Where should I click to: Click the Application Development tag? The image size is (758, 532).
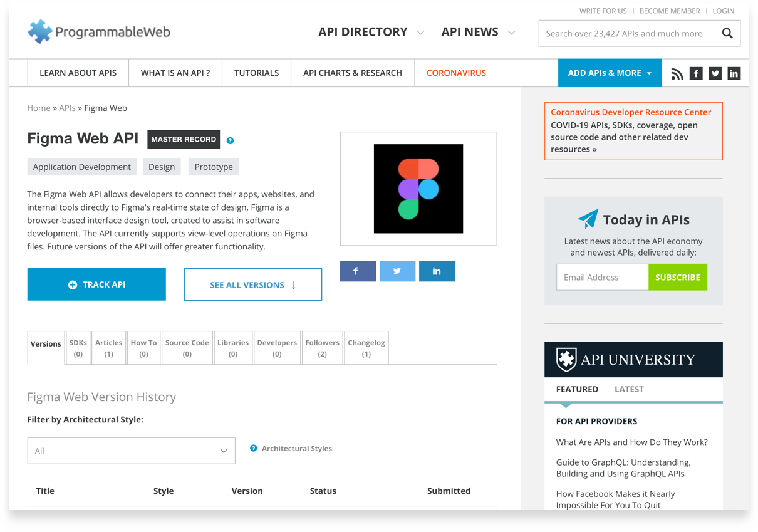[82, 167]
